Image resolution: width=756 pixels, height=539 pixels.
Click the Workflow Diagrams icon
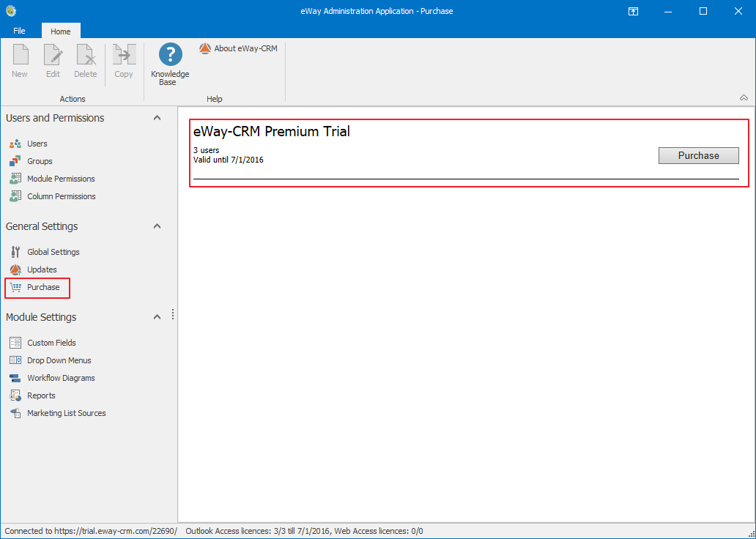click(15, 378)
